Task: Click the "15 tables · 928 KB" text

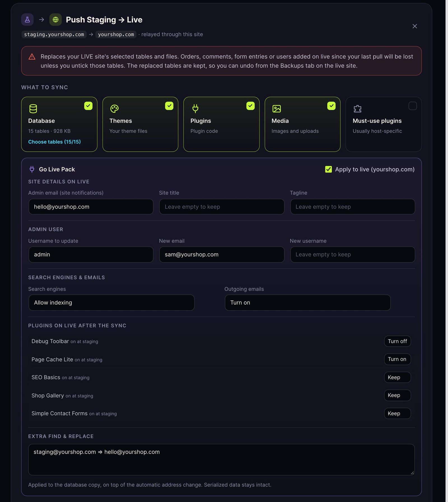Action: pyautogui.click(x=49, y=131)
